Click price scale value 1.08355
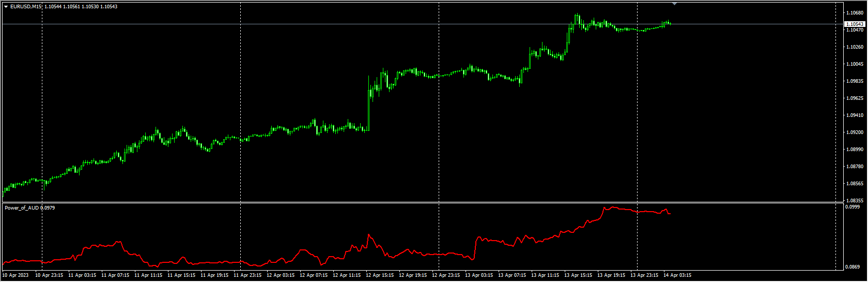 tap(855, 201)
